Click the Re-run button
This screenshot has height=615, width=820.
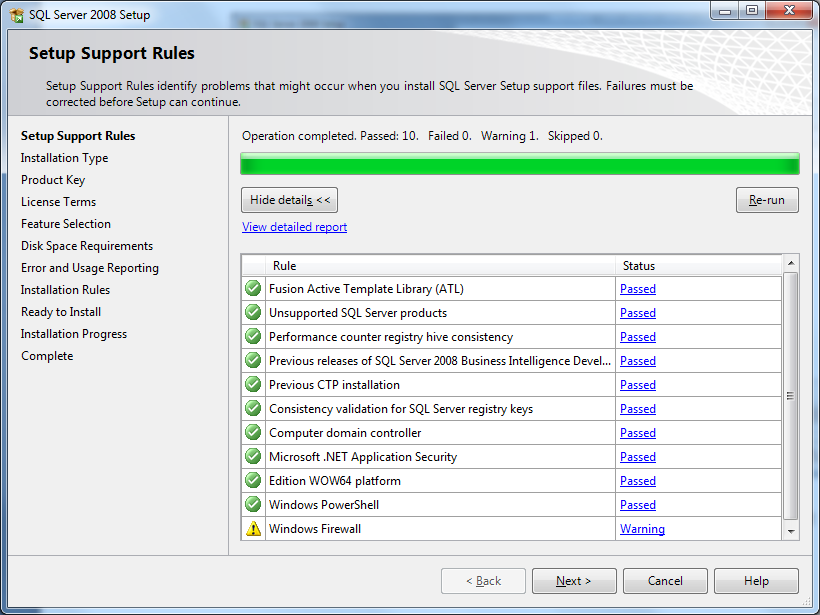[x=767, y=200]
